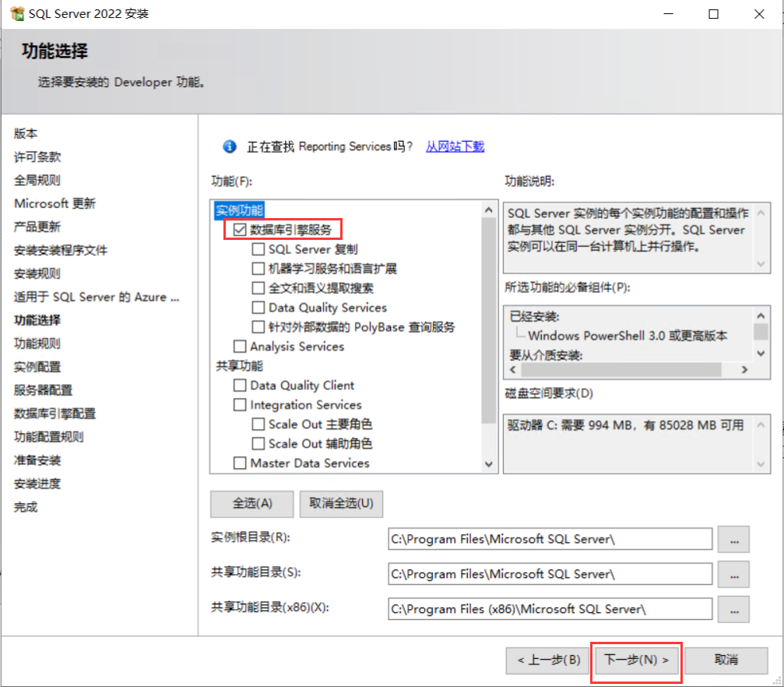Click the SQL Server setup title bar icon
This screenshot has height=687, width=784.
click(x=17, y=13)
